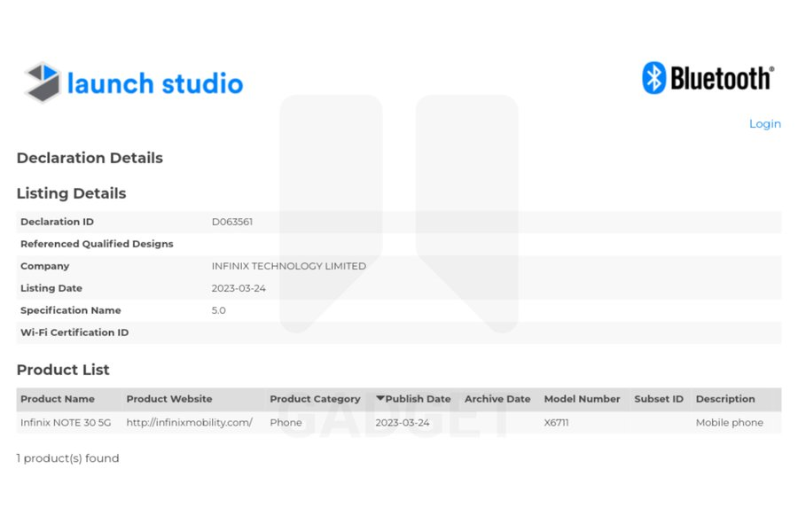Image resolution: width=798 pixels, height=532 pixels.
Task: Click the Archive Date column header
Action: 497,399
